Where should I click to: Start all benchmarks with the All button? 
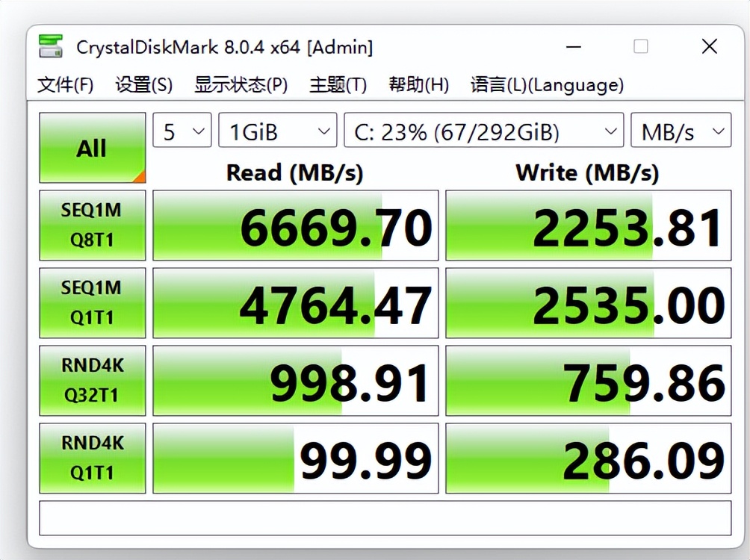click(x=92, y=147)
